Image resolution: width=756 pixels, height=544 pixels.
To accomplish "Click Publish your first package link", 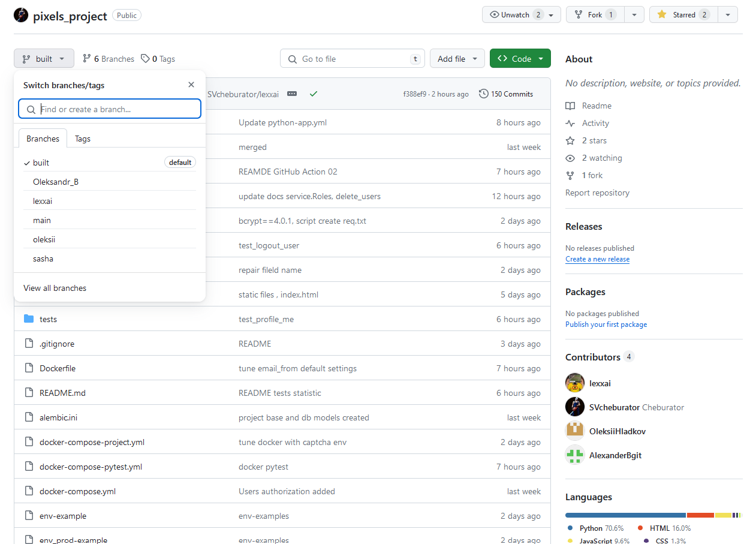I will [606, 324].
